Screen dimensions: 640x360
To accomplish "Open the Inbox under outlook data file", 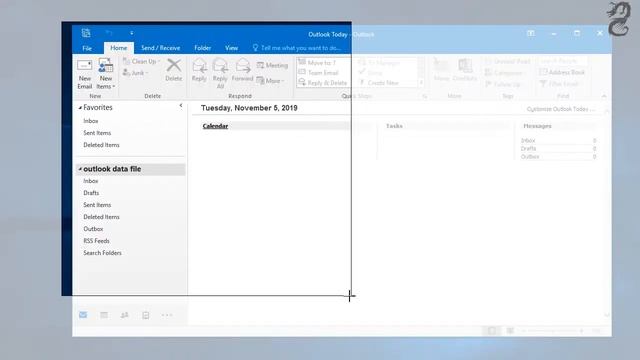I will [x=91, y=181].
